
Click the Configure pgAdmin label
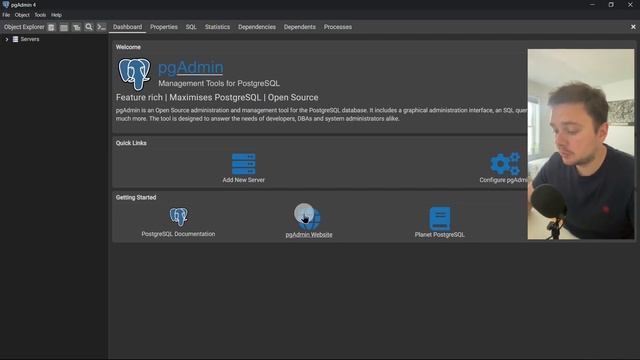coord(504,180)
